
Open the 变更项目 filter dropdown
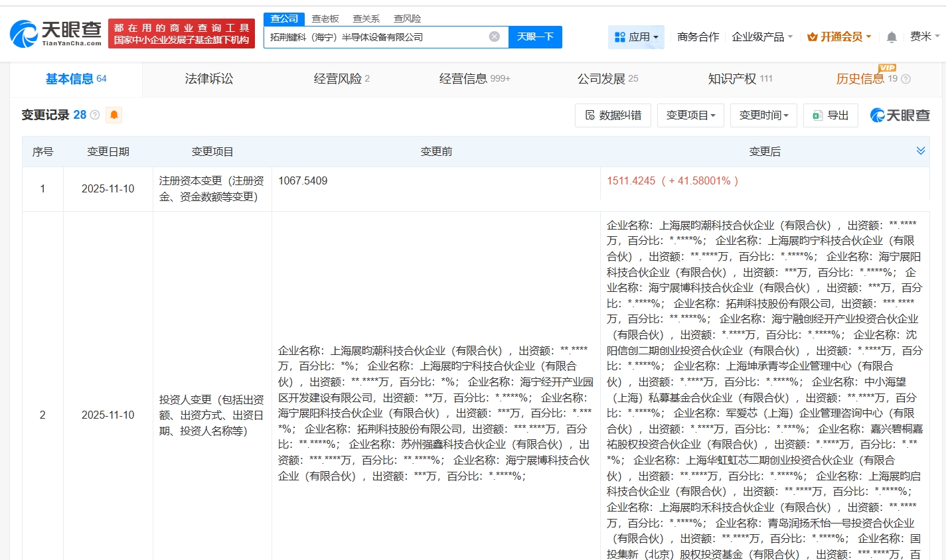[690, 114]
